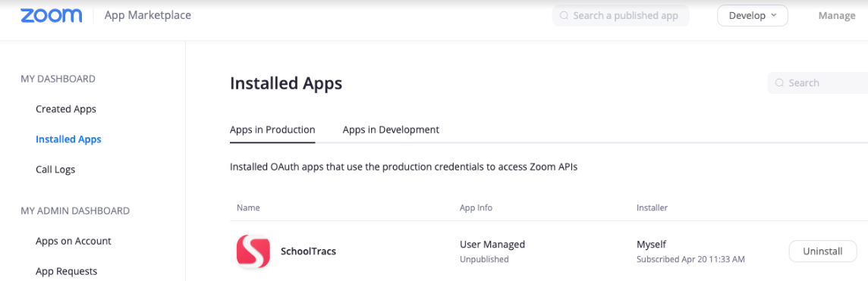Click the SchoolTracs app icon
868x281 pixels.
coord(253,251)
